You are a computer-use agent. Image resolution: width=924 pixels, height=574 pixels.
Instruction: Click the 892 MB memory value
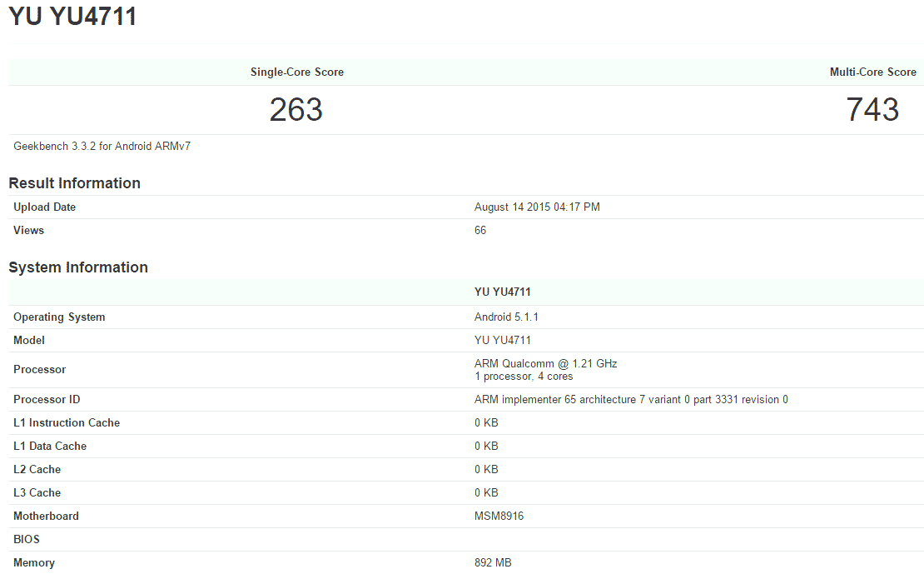coord(493,563)
